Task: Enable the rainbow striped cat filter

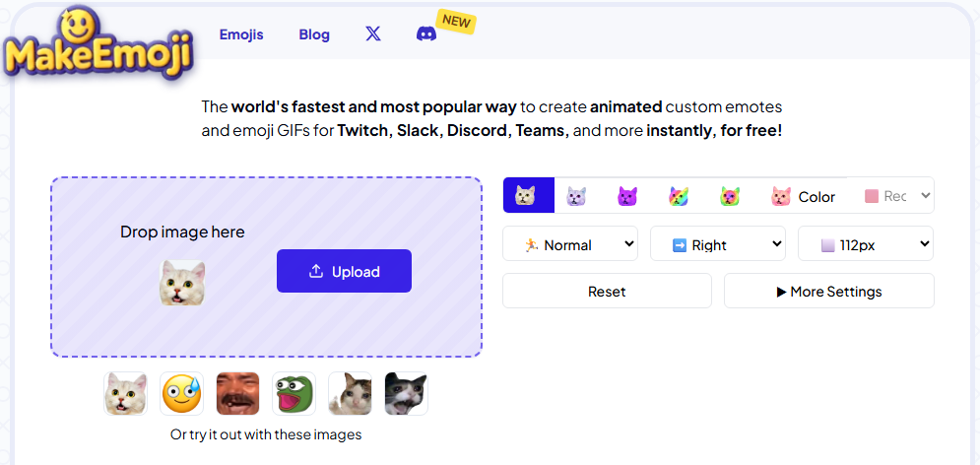Action: pyautogui.click(x=679, y=196)
